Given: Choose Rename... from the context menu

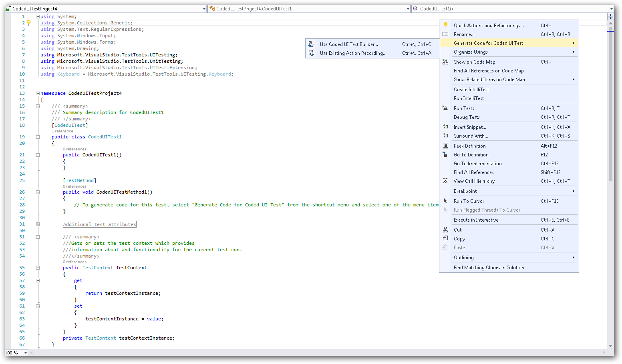Looking at the screenshot, I should click(509, 34).
